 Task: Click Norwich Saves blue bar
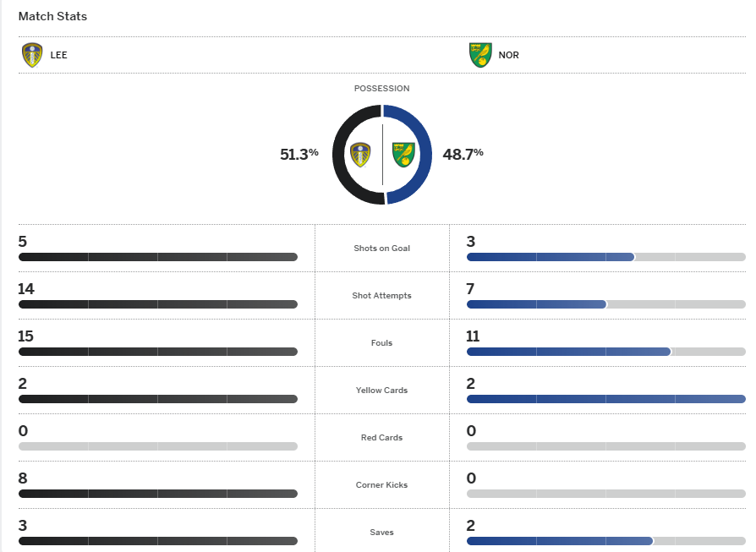tap(559, 541)
